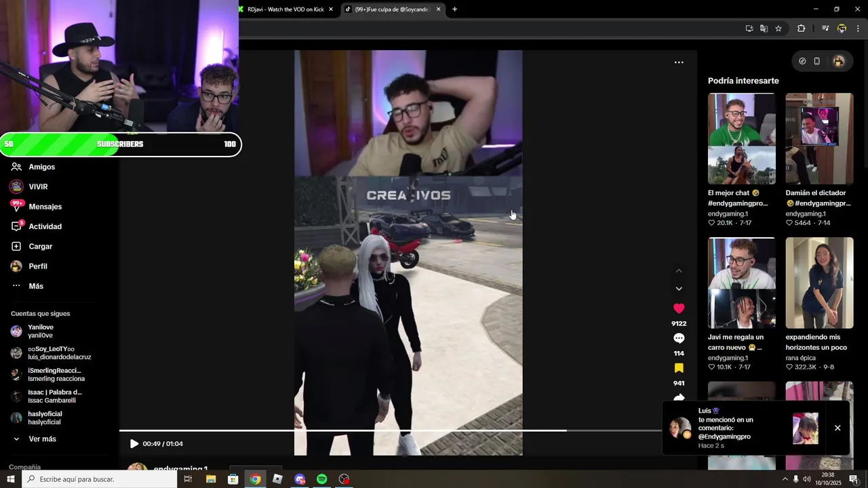Image resolution: width=868 pixels, height=488 pixels.
Task: Click Chrome translate page icon
Action: coord(764,28)
